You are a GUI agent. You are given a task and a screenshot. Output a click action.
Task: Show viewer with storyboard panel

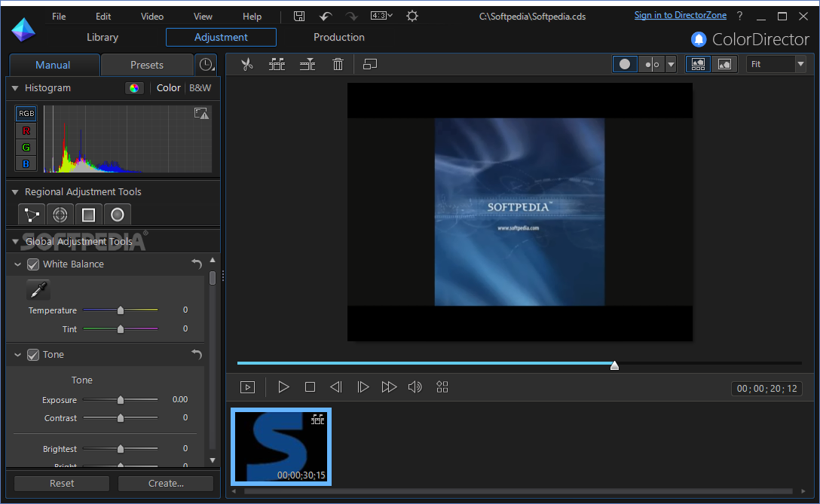[698, 64]
